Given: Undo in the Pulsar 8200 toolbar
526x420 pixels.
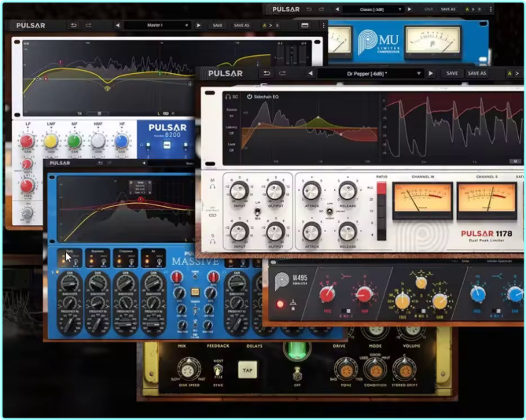Looking at the screenshot, I should click(73, 25).
